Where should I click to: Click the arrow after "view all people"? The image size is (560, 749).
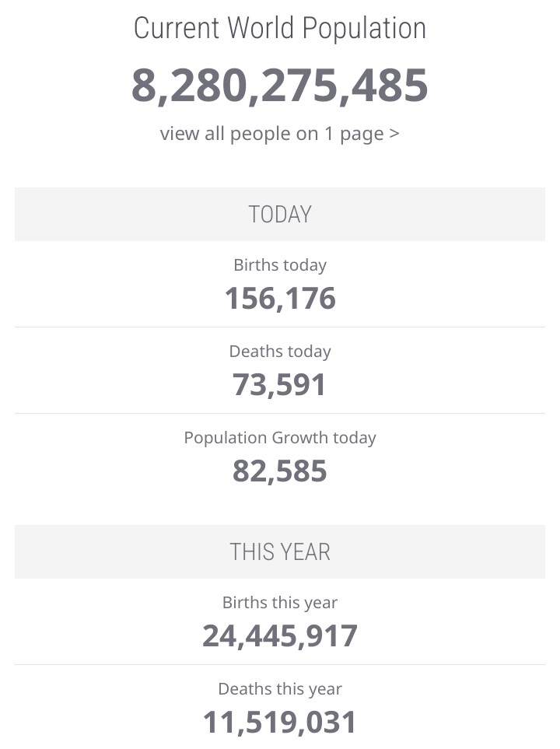tap(394, 134)
